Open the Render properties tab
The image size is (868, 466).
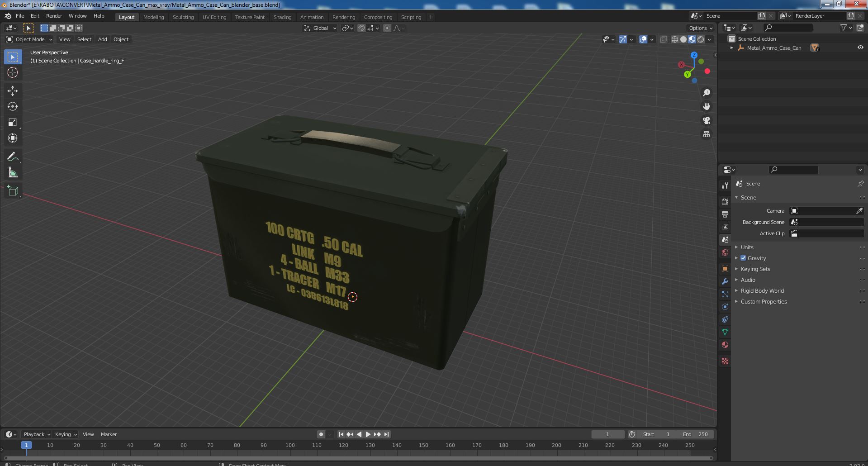click(x=725, y=201)
